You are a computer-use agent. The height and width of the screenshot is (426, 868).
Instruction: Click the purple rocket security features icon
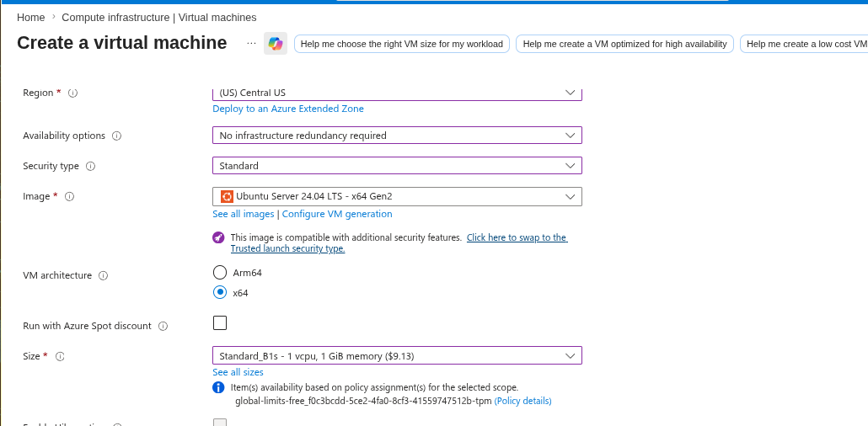click(x=218, y=238)
